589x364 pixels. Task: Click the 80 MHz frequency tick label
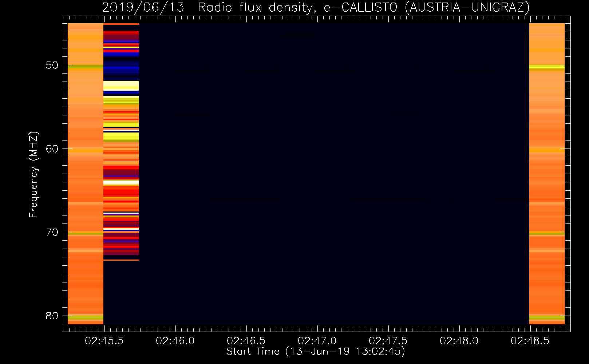(52, 316)
